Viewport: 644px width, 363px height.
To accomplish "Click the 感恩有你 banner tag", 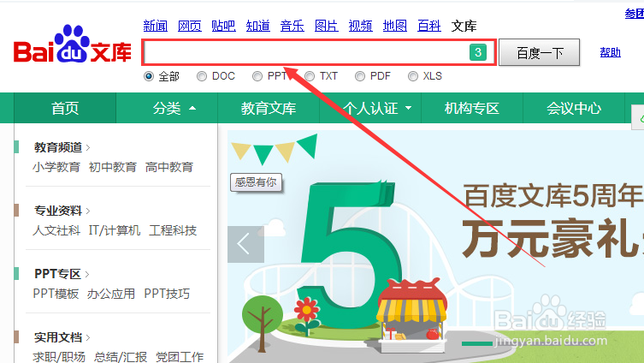I will [256, 182].
